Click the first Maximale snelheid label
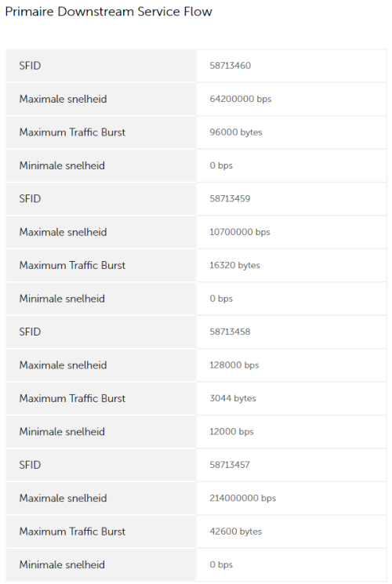 [x=63, y=99]
